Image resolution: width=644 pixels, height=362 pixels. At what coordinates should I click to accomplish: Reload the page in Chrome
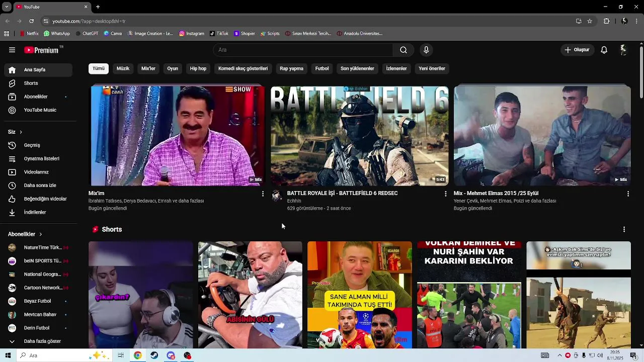pos(31,21)
